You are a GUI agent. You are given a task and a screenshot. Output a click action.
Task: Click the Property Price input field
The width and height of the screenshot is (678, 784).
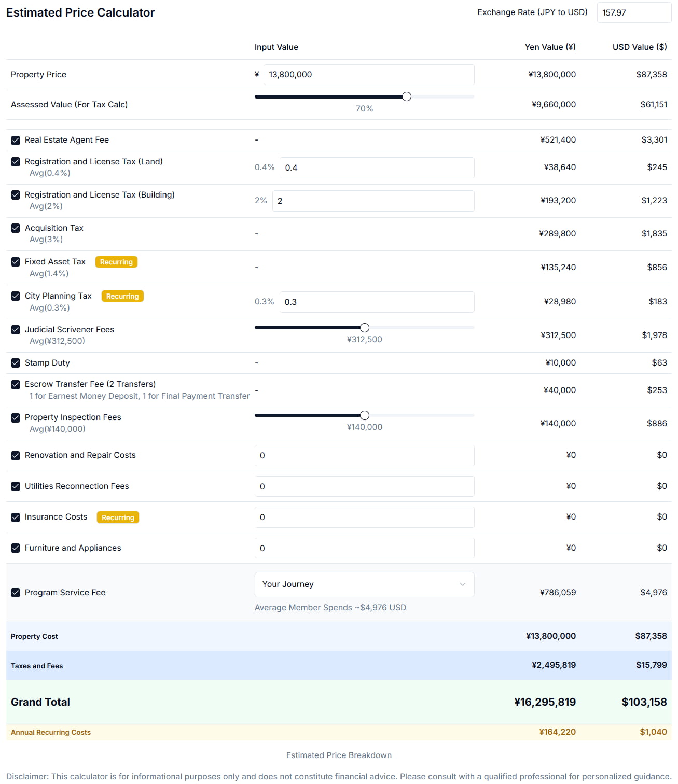point(368,75)
